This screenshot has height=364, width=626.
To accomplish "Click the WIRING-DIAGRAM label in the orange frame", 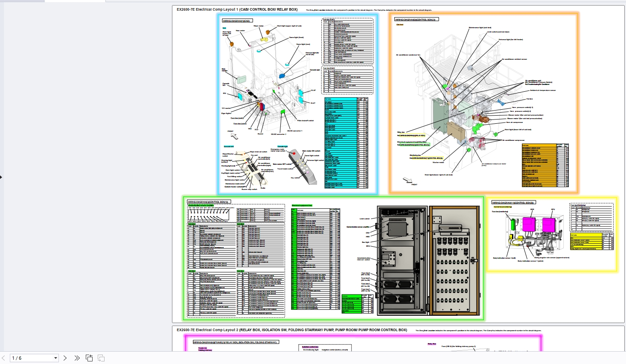I will point(416,19).
